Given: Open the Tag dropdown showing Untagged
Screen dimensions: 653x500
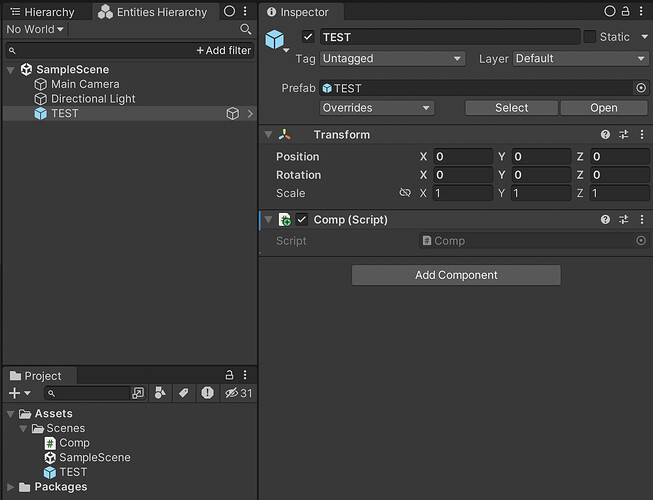Looking at the screenshot, I should (392, 58).
